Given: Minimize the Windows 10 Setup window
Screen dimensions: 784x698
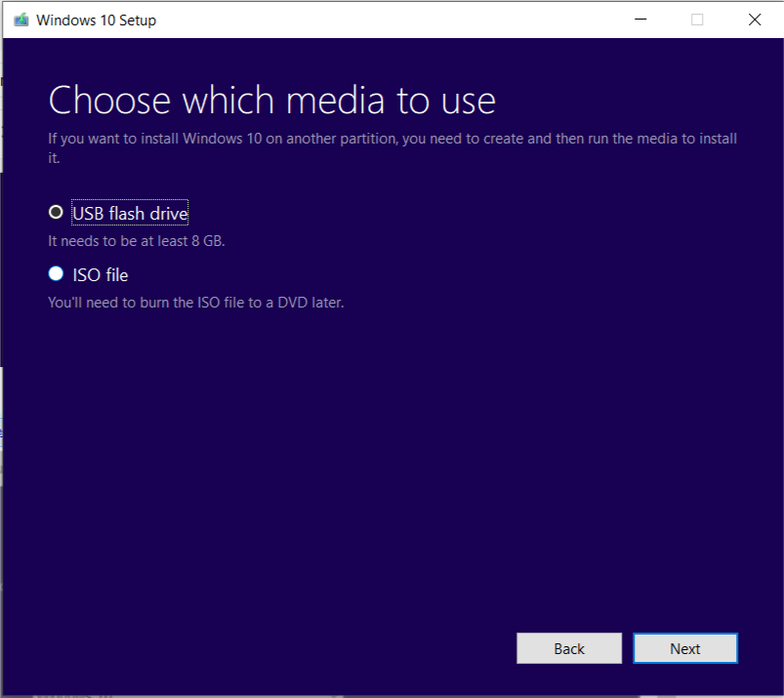Looking at the screenshot, I should point(640,20).
